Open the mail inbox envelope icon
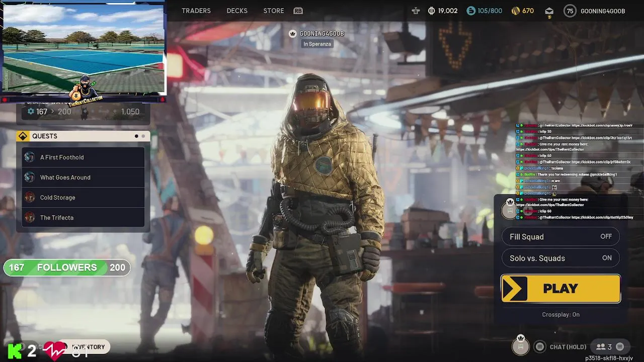Screen dimensions: 644x362 (549, 11)
